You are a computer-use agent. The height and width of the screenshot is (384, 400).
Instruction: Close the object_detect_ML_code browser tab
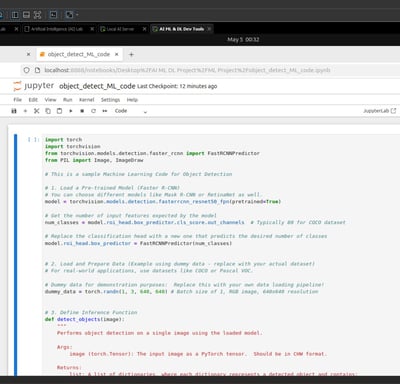tap(117, 54)
